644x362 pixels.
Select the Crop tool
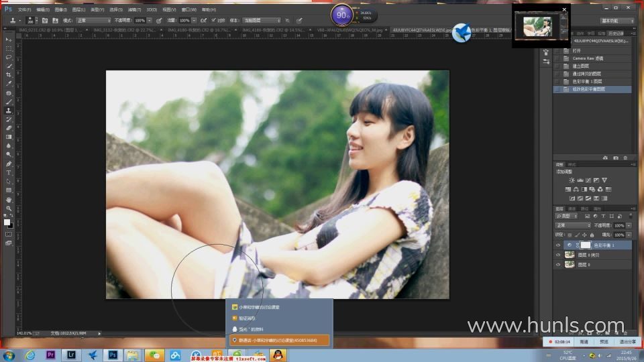[x=9, y=74]
